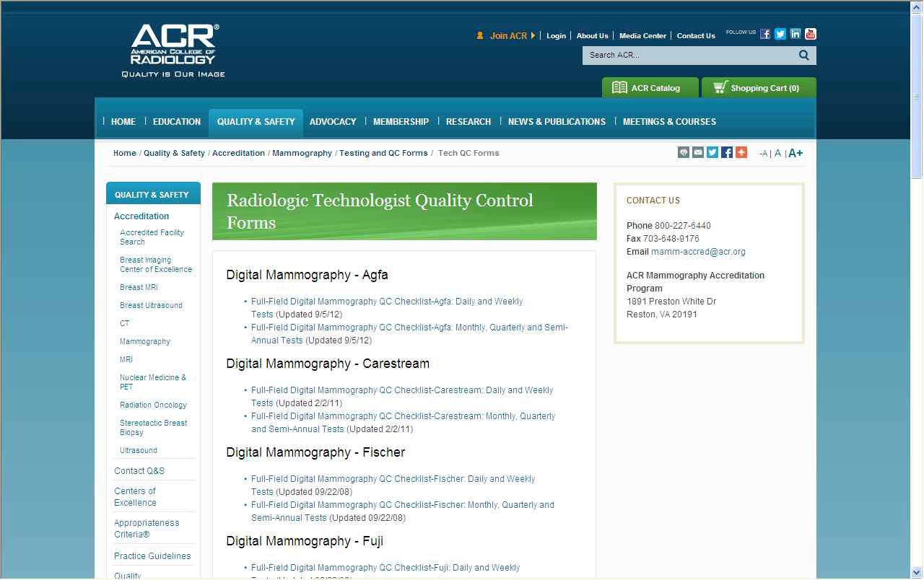
Task: Share page on Twitter below navigation
Action: (712, 152)
